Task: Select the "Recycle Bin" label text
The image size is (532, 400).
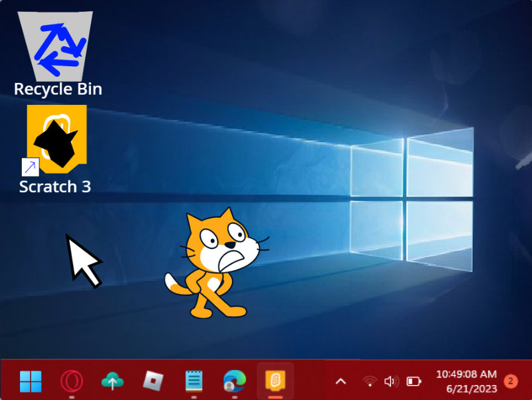Action: (58, 89)
